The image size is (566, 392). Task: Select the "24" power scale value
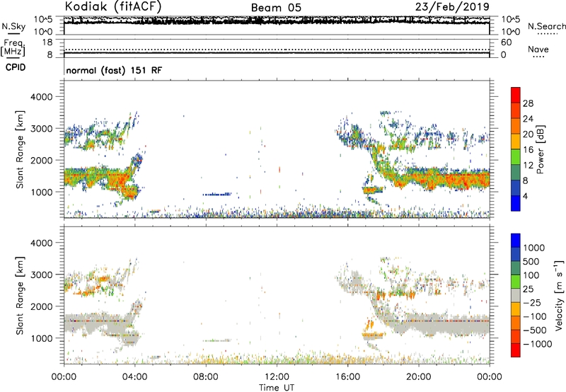[x=528, y=119]
